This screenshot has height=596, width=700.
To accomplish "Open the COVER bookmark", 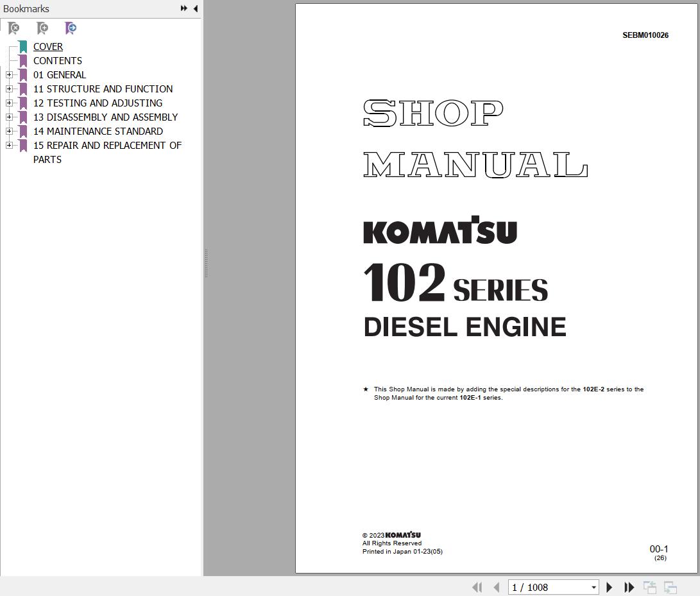I will [47, 46].
